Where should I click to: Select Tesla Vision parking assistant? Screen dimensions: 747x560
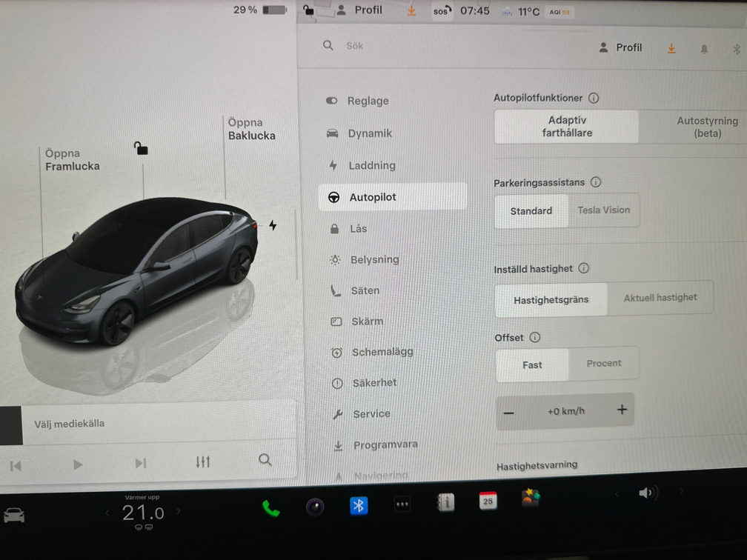[603, 210]
